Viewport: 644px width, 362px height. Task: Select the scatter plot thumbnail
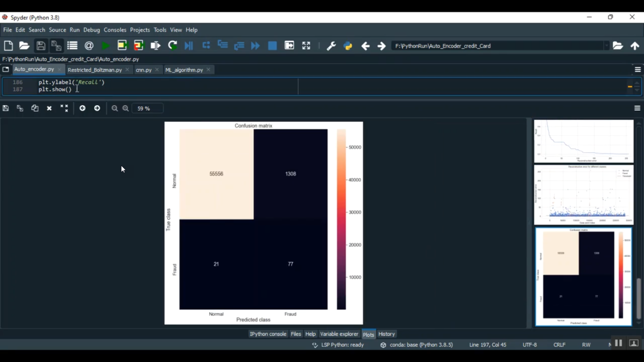click(x=583, y=195)
